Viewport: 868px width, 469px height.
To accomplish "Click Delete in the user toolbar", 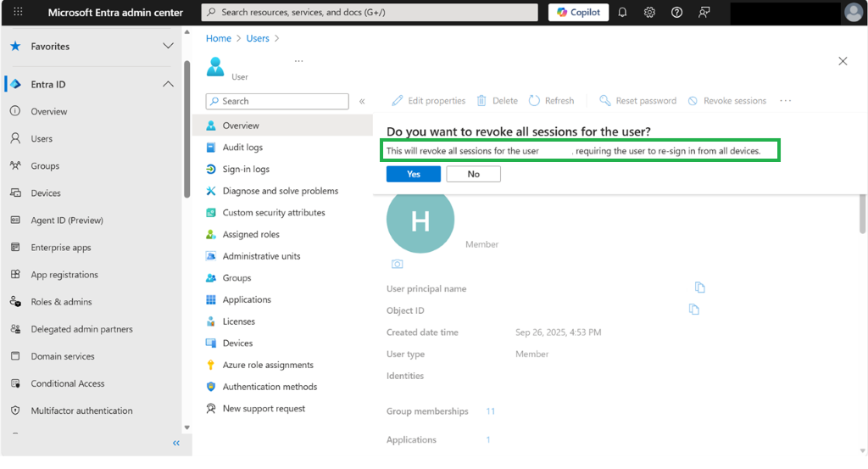I will point(497,101).
